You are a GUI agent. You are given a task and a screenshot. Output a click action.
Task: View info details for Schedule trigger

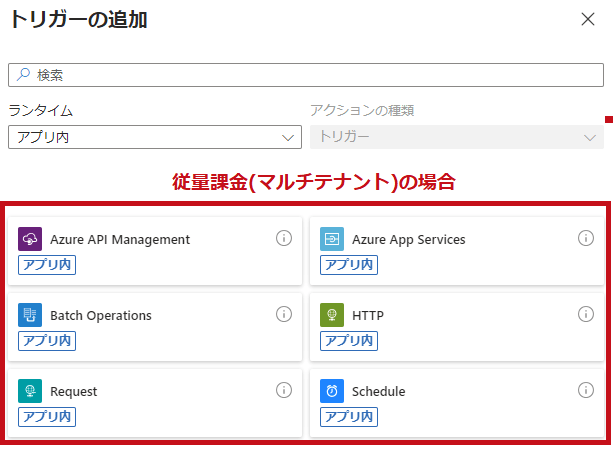[586, 390]
